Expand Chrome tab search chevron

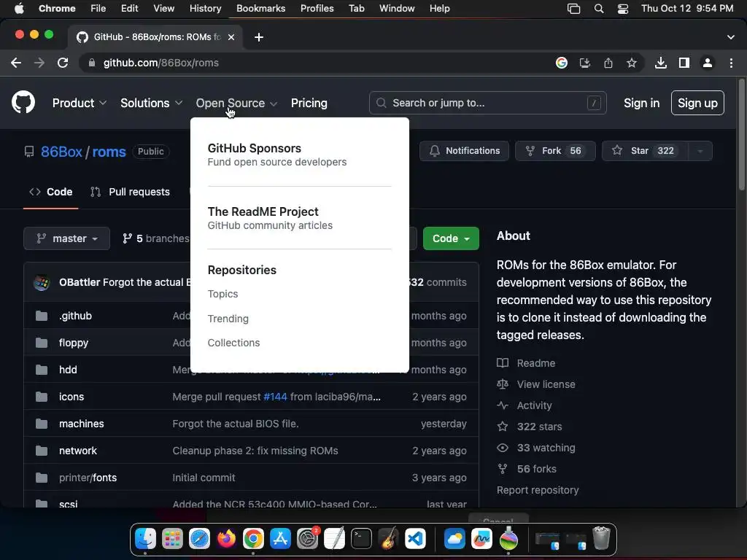click(x=730, y=37)
